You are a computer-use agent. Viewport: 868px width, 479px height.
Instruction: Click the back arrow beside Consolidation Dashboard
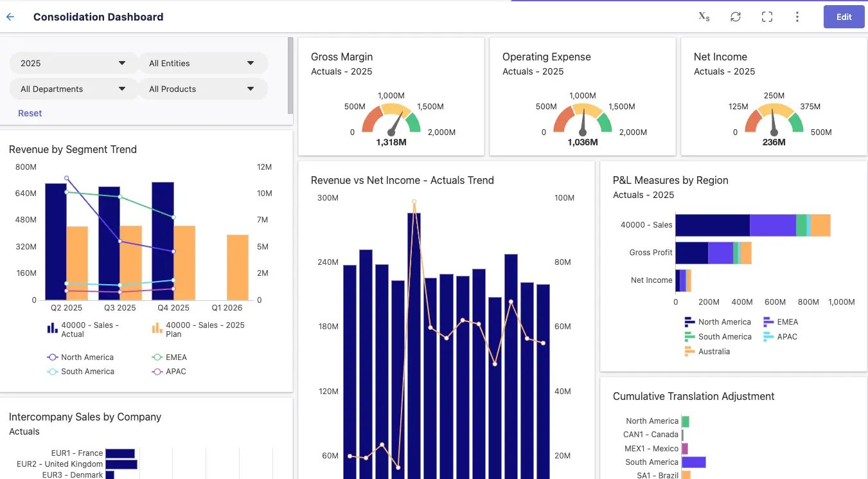point(10,16)
